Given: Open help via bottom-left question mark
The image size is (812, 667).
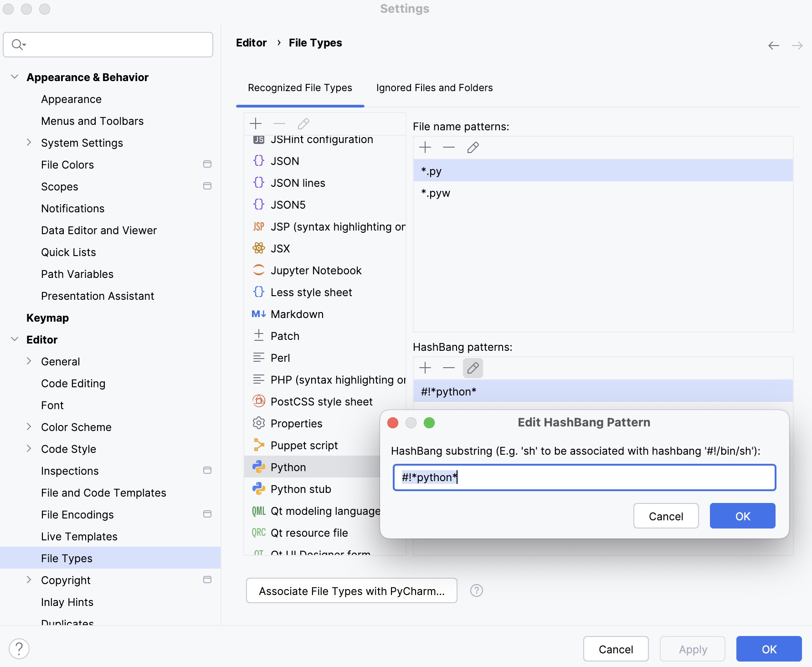Looking at the screenshot, I should pos(19,648).
